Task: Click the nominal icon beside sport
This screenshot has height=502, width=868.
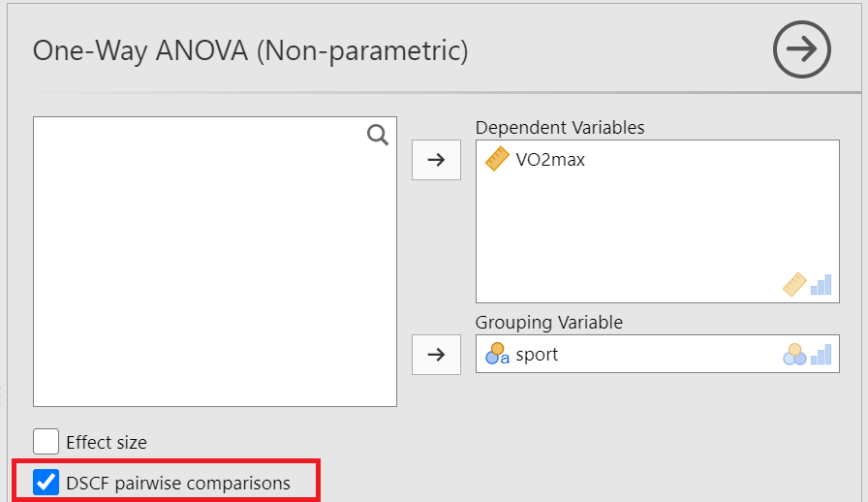Action: click(x=497, y=355)
